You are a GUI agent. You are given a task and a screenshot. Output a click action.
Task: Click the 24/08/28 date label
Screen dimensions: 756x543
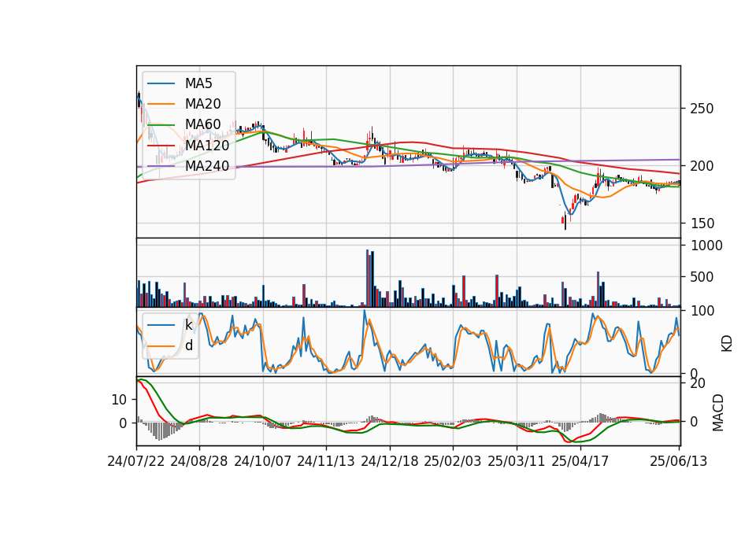point(199,461)
